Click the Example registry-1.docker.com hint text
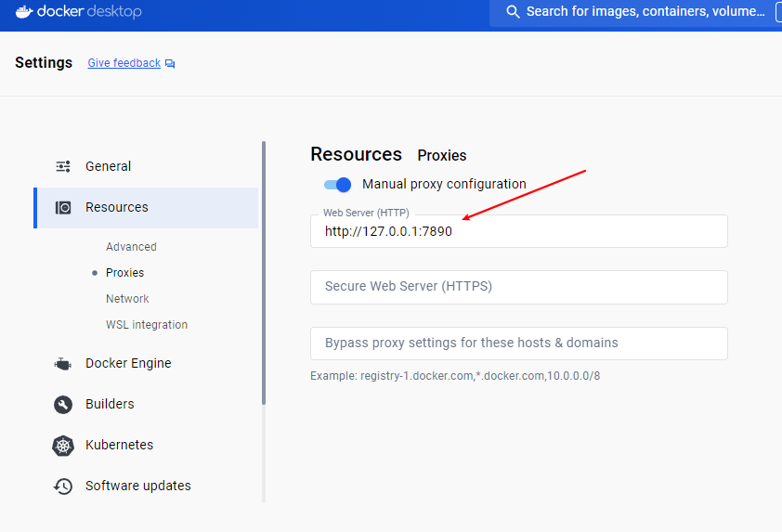The image size is (782, 532). [455, 376]
